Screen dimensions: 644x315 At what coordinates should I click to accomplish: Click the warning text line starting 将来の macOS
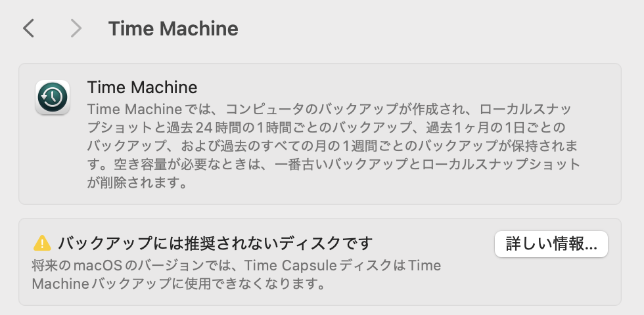tap(237, 265)
